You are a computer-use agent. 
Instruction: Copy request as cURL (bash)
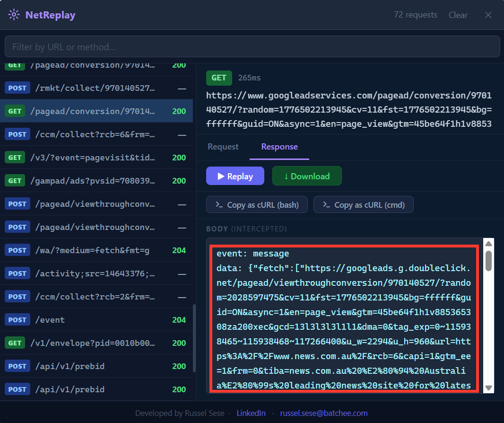coord(257,205)
